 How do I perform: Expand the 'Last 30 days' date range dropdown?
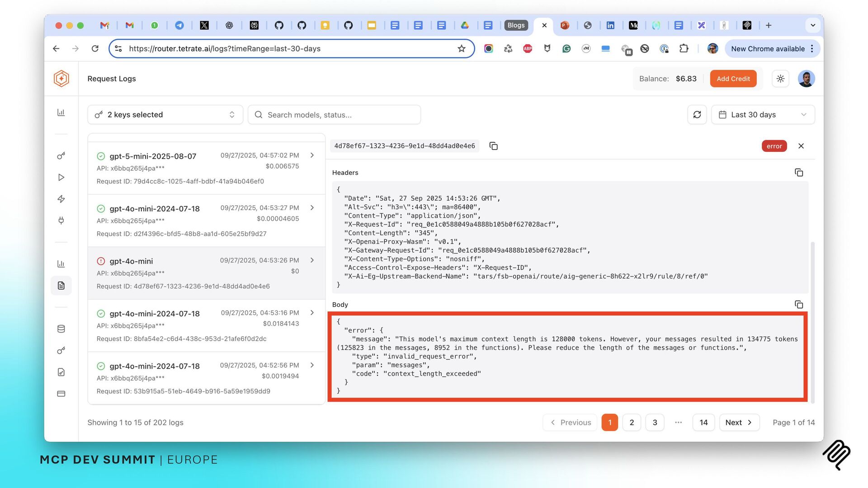[x=763, y=115]
